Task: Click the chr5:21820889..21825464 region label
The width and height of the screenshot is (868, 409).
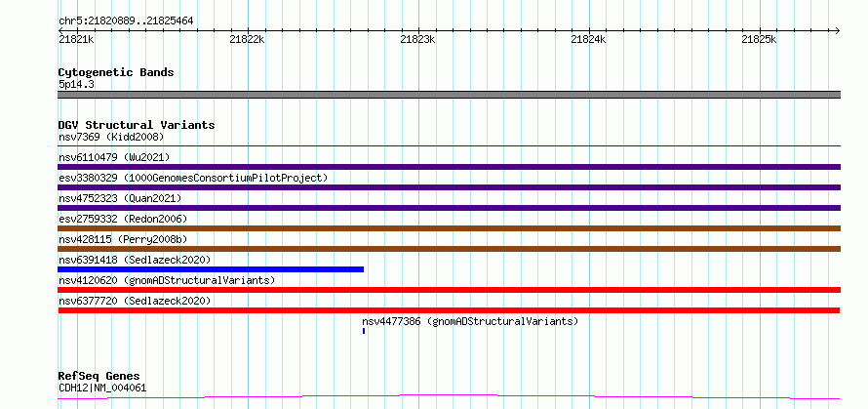Action: click(126, 21)
